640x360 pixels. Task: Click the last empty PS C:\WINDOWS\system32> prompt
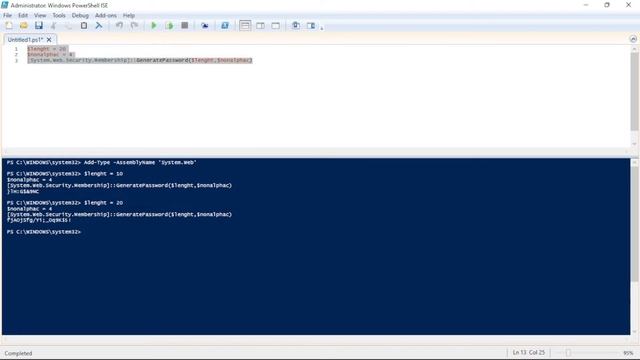tap(44, 232)
